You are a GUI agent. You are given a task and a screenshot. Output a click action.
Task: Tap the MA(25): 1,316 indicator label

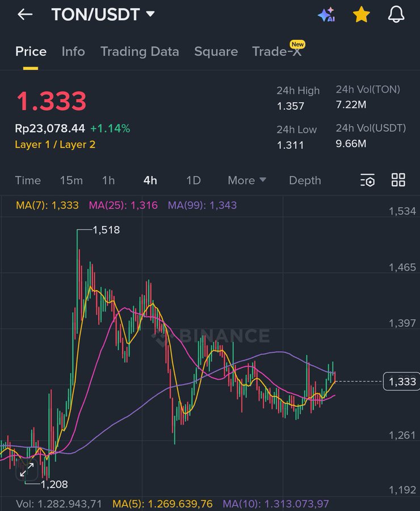click(123, 206)
